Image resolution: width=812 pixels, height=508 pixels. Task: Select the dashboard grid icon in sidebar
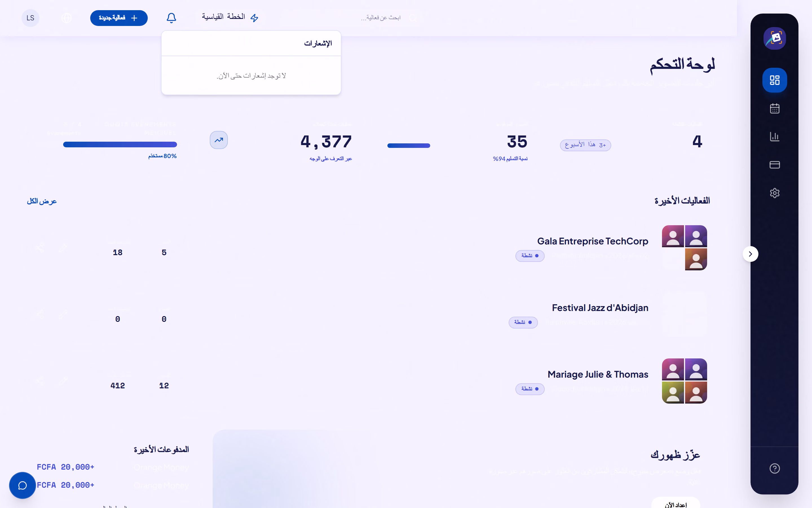click(x=775, y=80)
